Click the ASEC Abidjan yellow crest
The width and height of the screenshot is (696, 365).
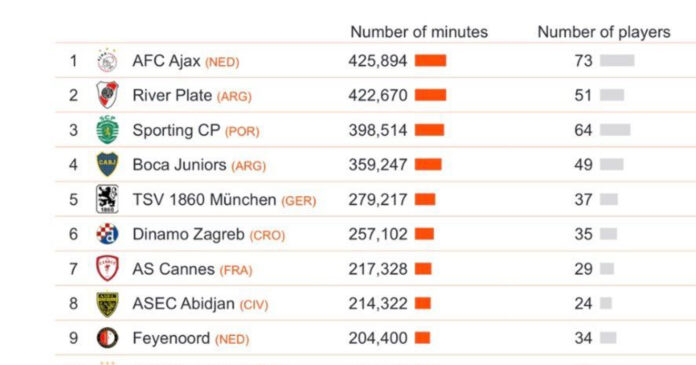107,304
